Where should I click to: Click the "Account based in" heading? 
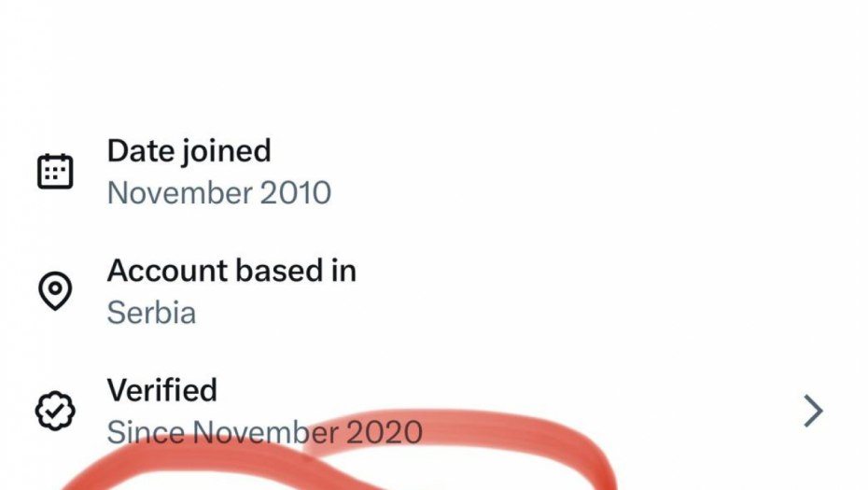pos(231,271)
